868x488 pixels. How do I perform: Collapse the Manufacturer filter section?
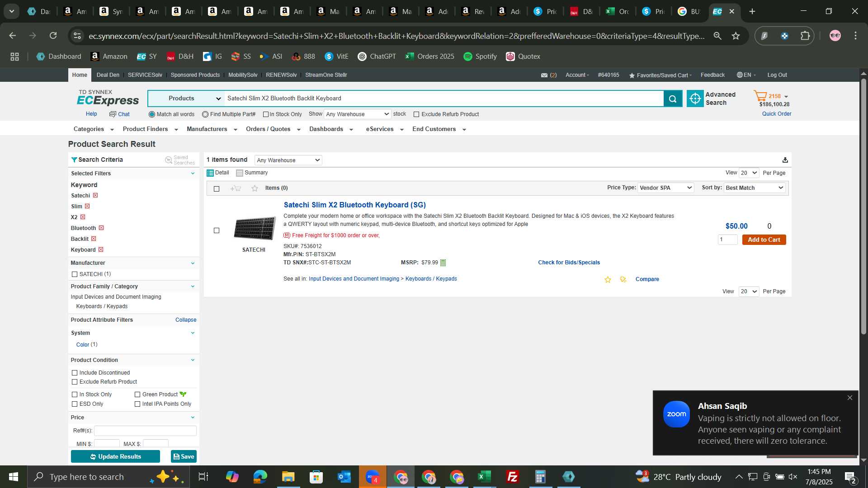click(x=193, y=263)
